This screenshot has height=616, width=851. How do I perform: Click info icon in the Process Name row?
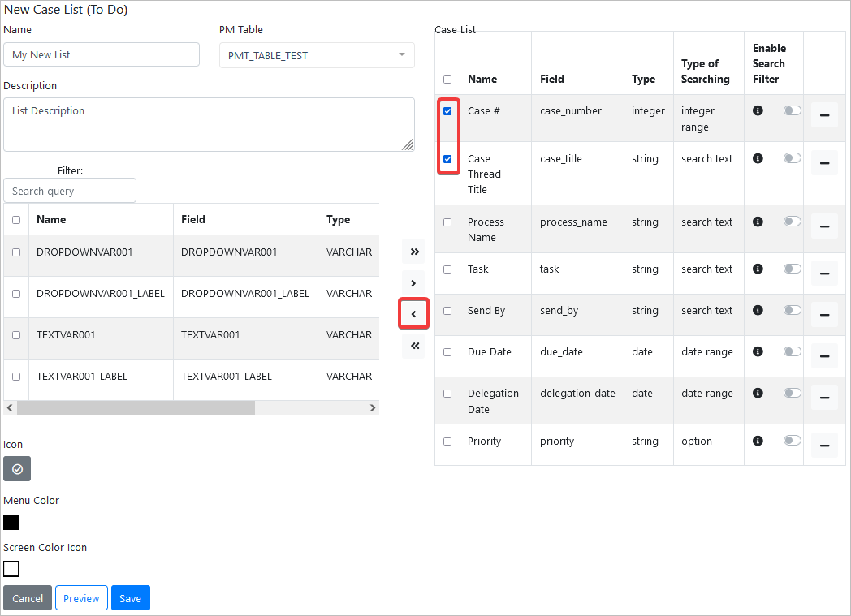[758, 222]
